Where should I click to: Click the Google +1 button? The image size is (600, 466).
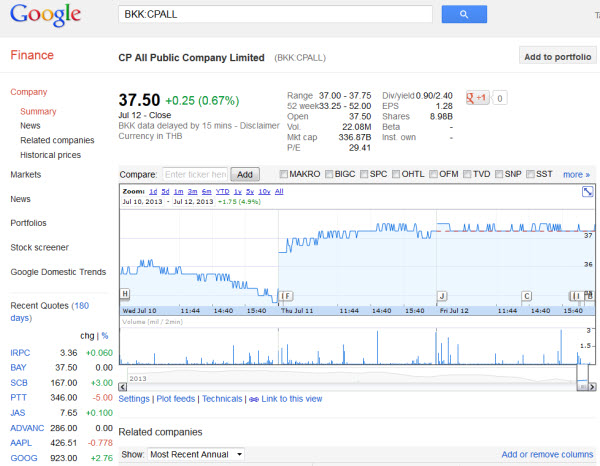click(477, 98)
